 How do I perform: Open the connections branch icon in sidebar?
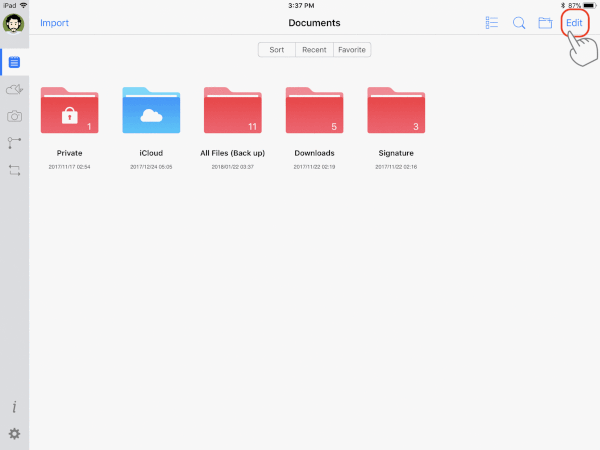click(x=14, y=143)
